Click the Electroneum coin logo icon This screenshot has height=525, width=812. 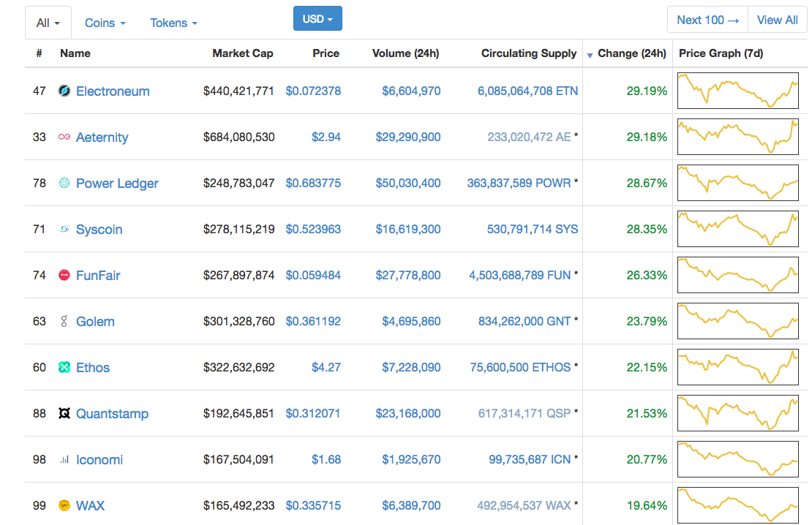coord(64,91)
